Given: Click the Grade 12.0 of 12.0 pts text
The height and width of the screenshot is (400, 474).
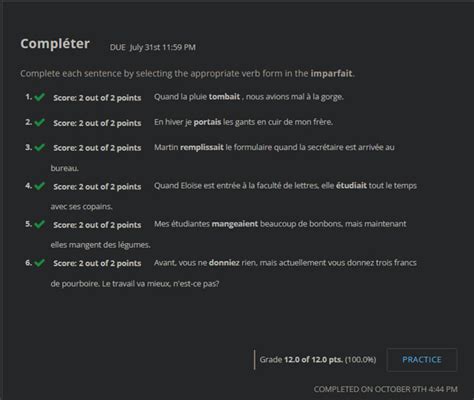Looking at the screenshot, I should click(x=318, y=360).
